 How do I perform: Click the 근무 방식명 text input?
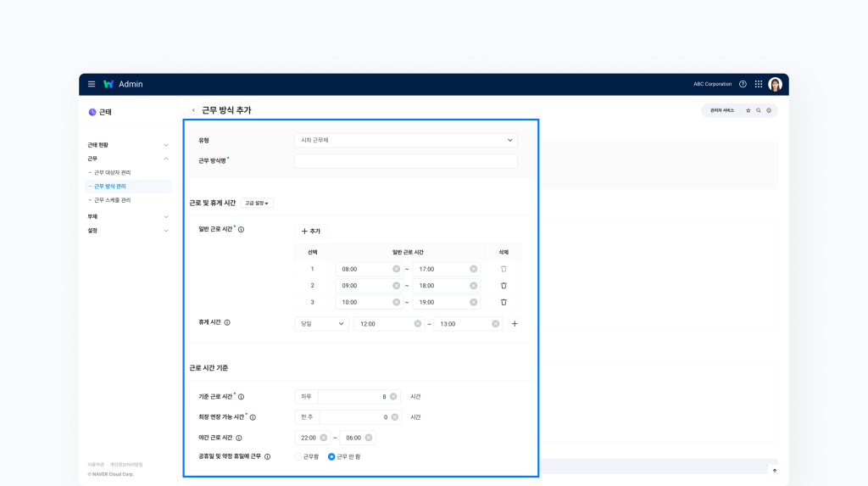(405, 161)
